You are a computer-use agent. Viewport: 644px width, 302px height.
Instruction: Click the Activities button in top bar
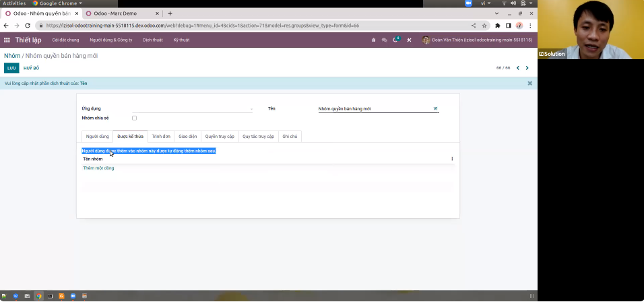[x=14, y=3]
